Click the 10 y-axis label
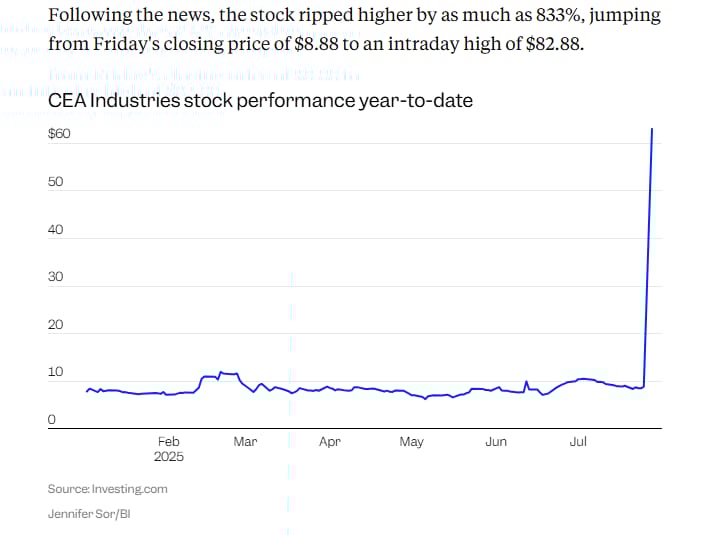The height and width of the screenshot is (535, 717). click(x=55, y=372)
